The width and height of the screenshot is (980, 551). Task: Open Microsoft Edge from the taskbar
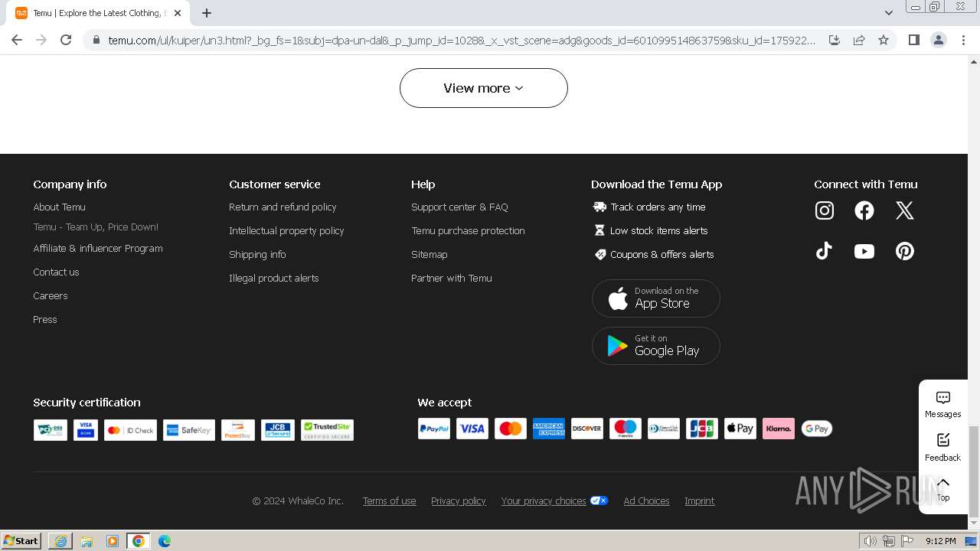(x=164, y=541)
